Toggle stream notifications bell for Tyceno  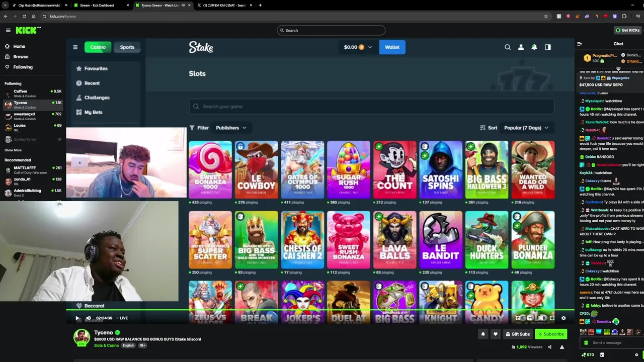483,334
